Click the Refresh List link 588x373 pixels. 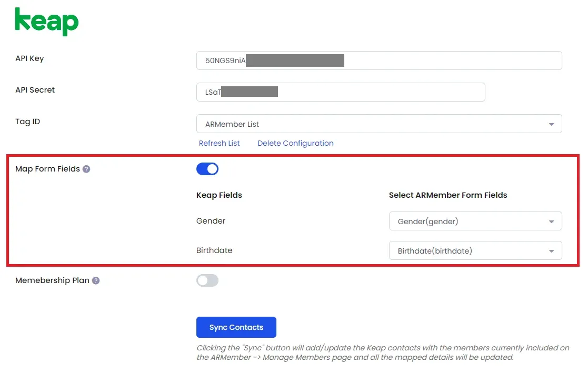219,143
